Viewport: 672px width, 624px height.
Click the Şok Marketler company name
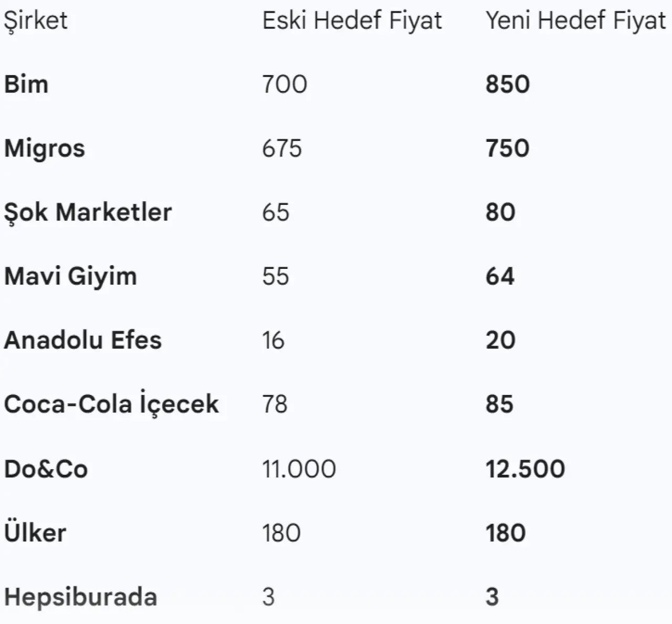[x=88, y=212]
